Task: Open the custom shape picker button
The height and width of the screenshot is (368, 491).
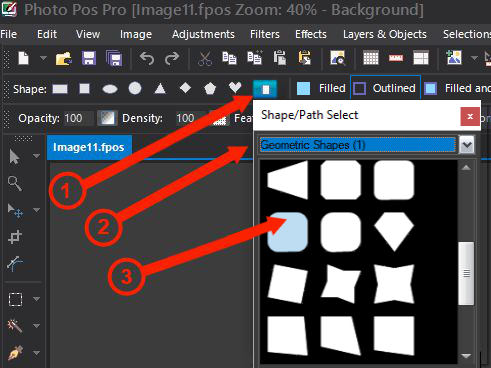Action: pyautogui.click(x=265, y=89)
